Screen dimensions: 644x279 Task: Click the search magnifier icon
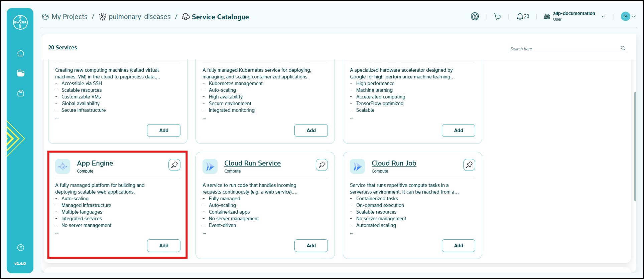[x=623, y=48]
